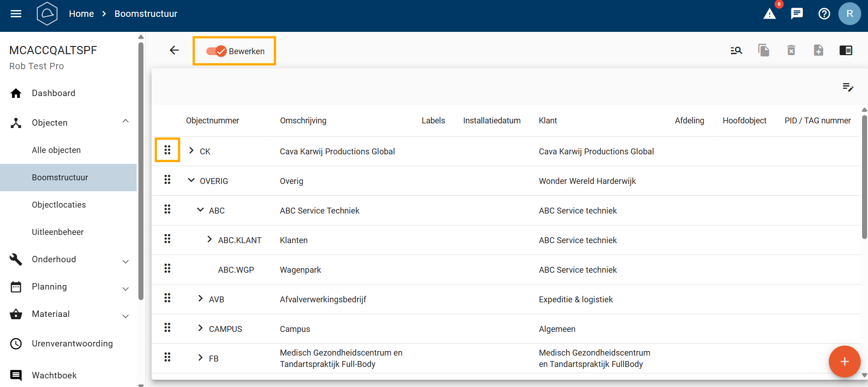Select Objectlocaties from the sidebar

59,205
